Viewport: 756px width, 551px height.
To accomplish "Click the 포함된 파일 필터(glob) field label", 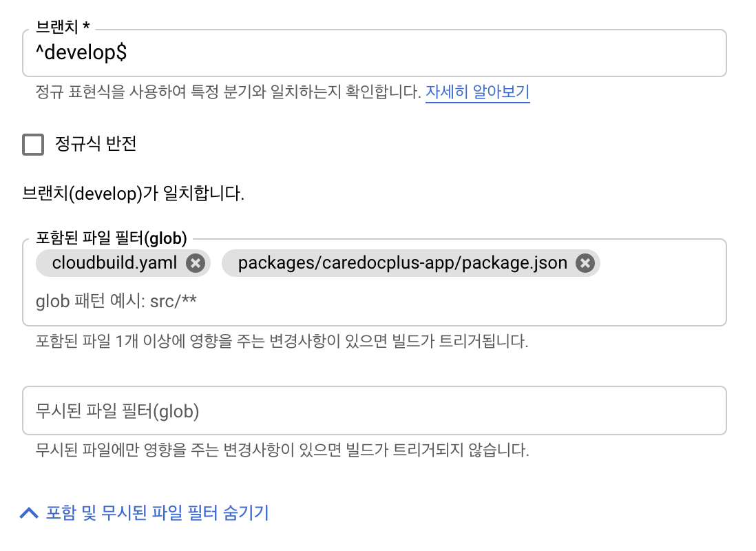I will [x=112, y=239].
